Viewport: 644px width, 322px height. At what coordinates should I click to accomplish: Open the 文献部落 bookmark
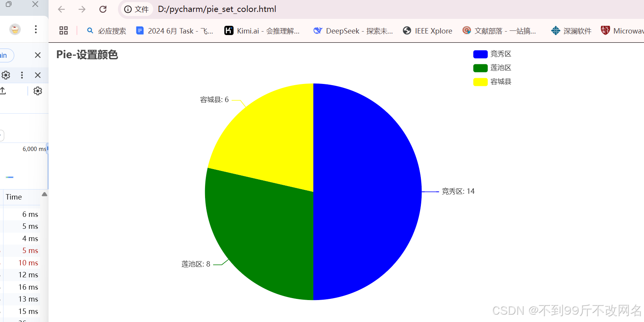click(x=499, y=31)
